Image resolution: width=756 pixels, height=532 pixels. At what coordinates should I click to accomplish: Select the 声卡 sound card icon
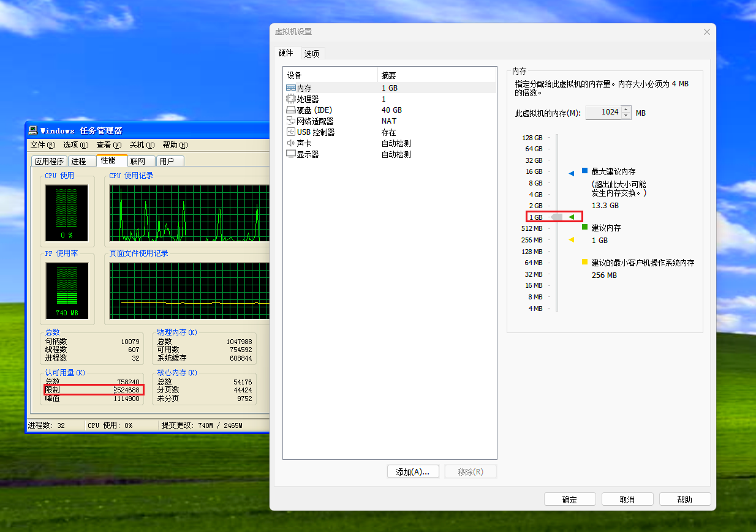click(291, 143)
